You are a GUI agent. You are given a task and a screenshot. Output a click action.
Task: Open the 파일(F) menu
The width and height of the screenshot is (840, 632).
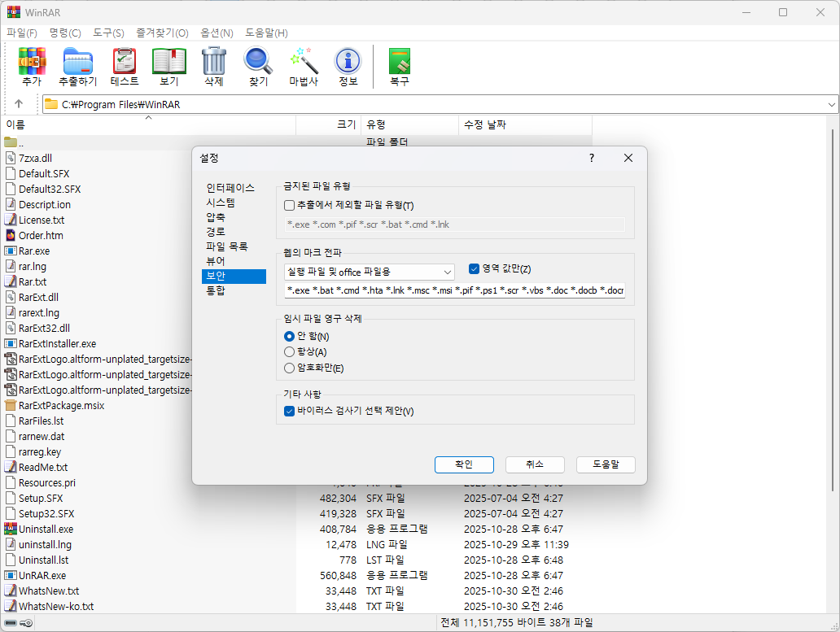point(22,33)
